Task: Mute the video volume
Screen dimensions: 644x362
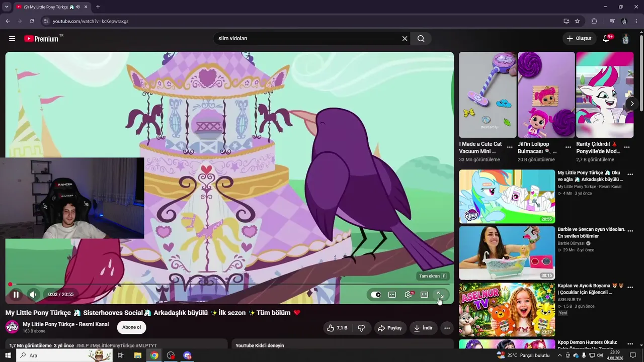Action: tap(33, 295)
